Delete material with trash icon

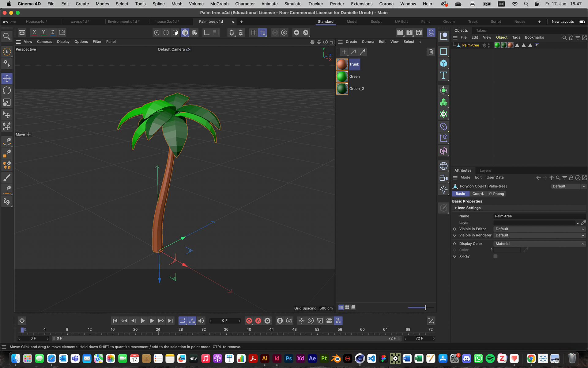pos(431,52)
